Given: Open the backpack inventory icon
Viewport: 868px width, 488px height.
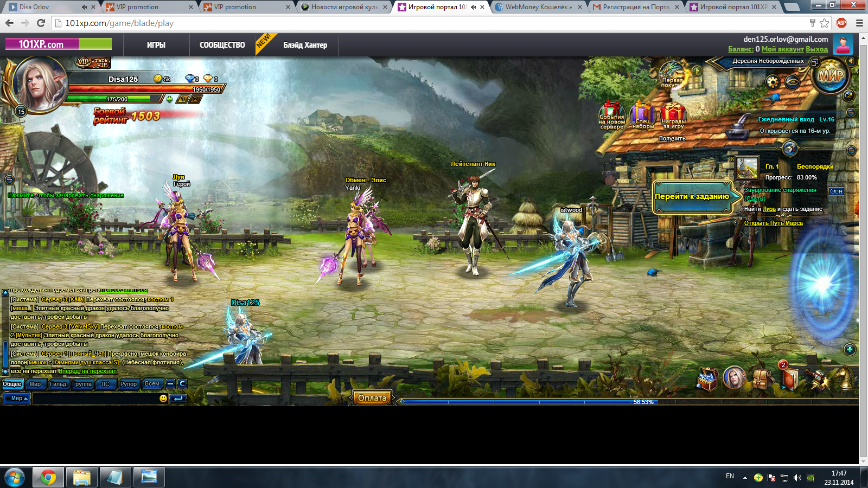Looking at the screenshot, I should tap(762, 378).
